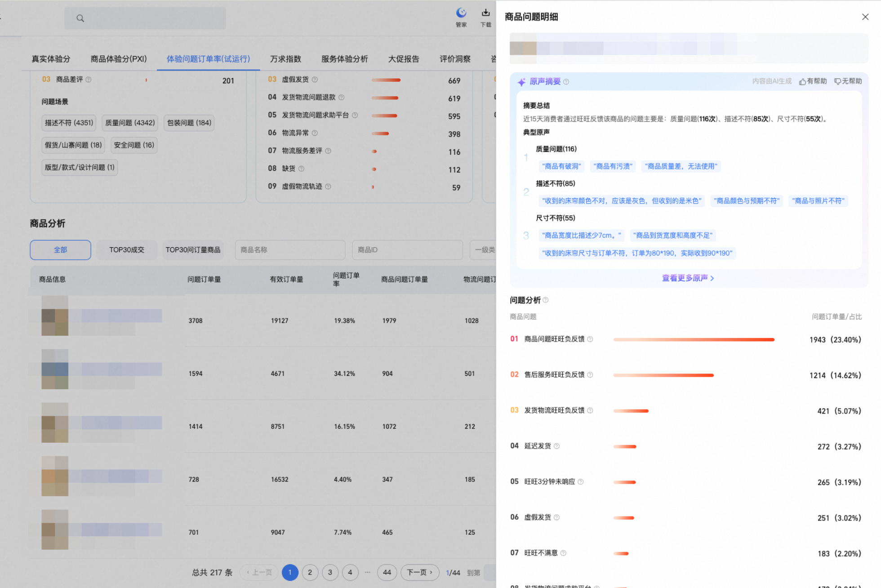881x588 pixels.
Task: Click the top search box
Action: (145, 18)
